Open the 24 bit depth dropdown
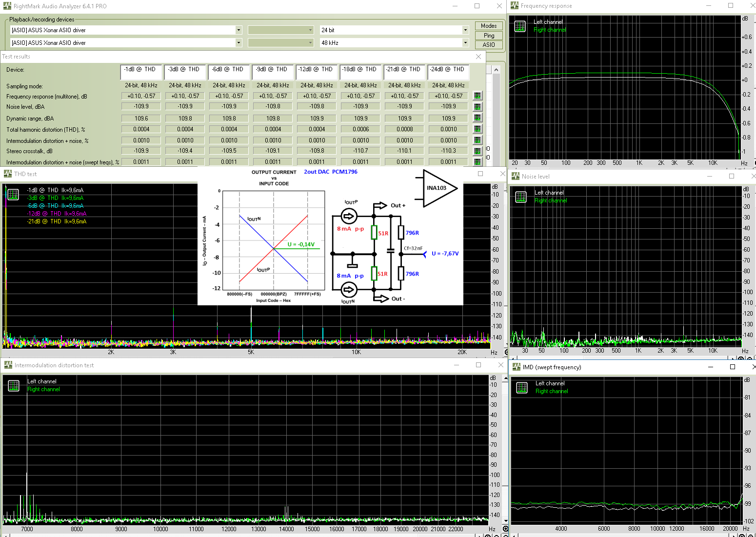Viewport: 756px width, 537px height. click(465, 30)
